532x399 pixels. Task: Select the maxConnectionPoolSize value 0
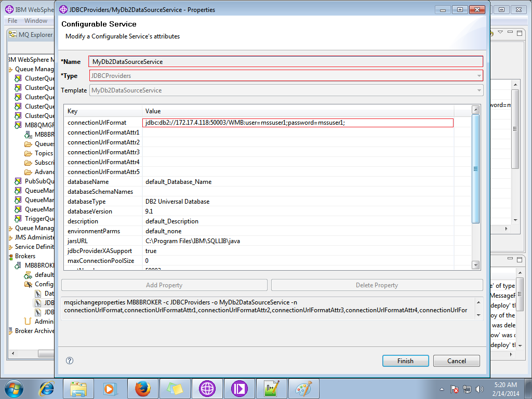click(147, 260)
